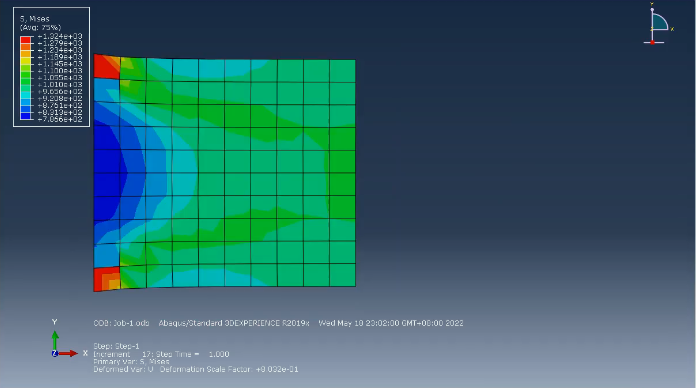Select the darkest blue swatch at legend bottom
This screenshot has height=388, width=696.
pyautogui.click(x=25, y=116)
